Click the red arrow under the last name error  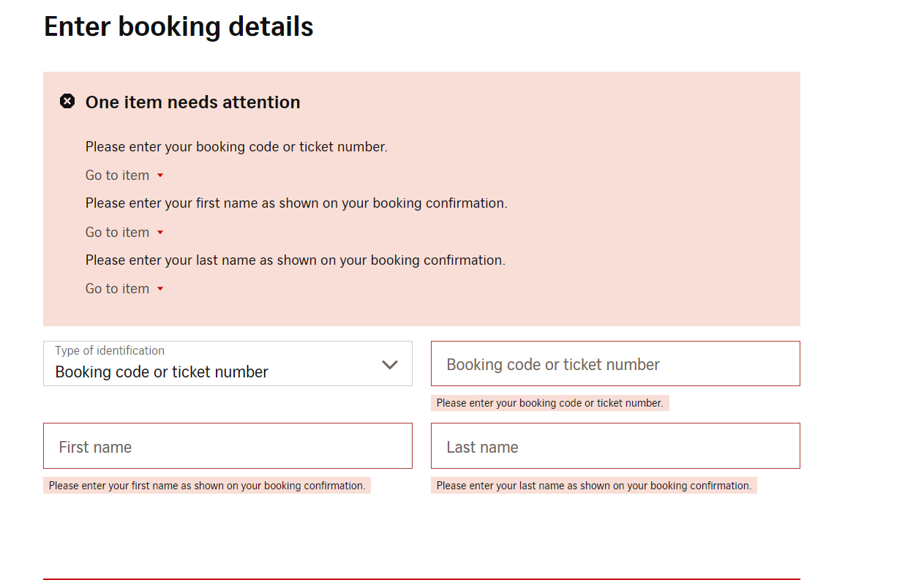(x=160, y=289)
